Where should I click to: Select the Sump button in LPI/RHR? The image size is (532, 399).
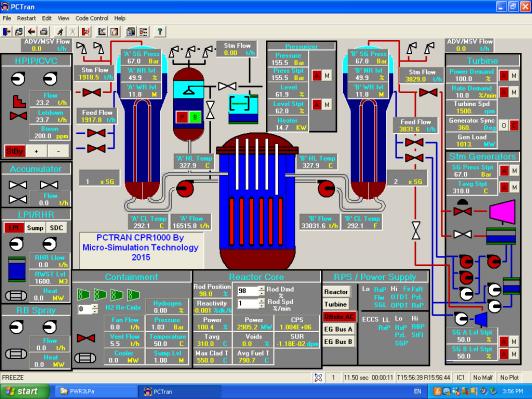[35, 228]
